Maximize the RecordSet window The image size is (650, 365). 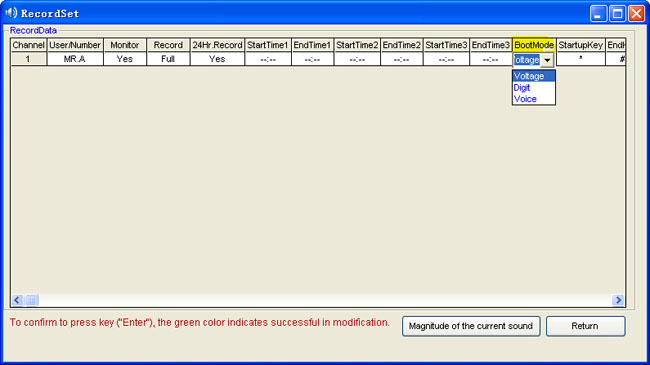617,14
